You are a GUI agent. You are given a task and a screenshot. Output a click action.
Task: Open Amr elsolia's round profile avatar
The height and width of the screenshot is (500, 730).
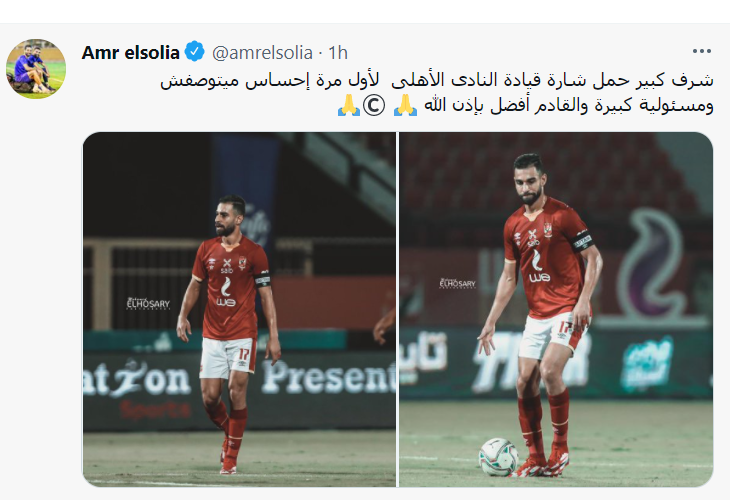(x=36, y=68)
